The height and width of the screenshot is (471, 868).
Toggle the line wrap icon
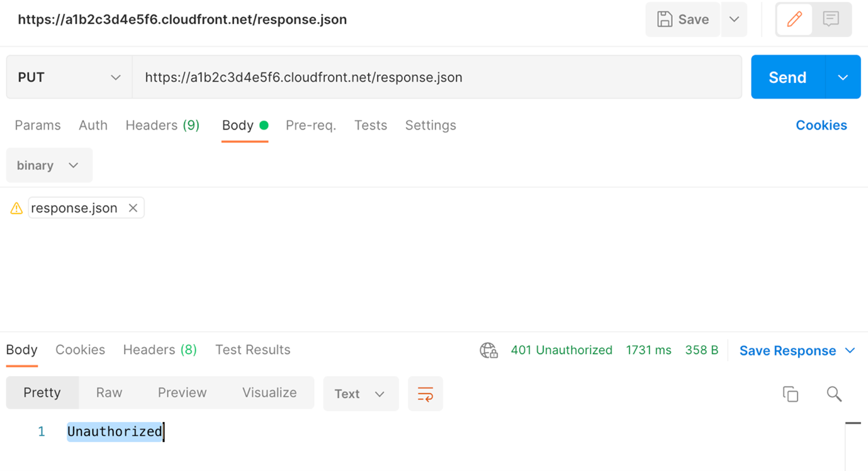pyautogui.click(x=426, y=394)
